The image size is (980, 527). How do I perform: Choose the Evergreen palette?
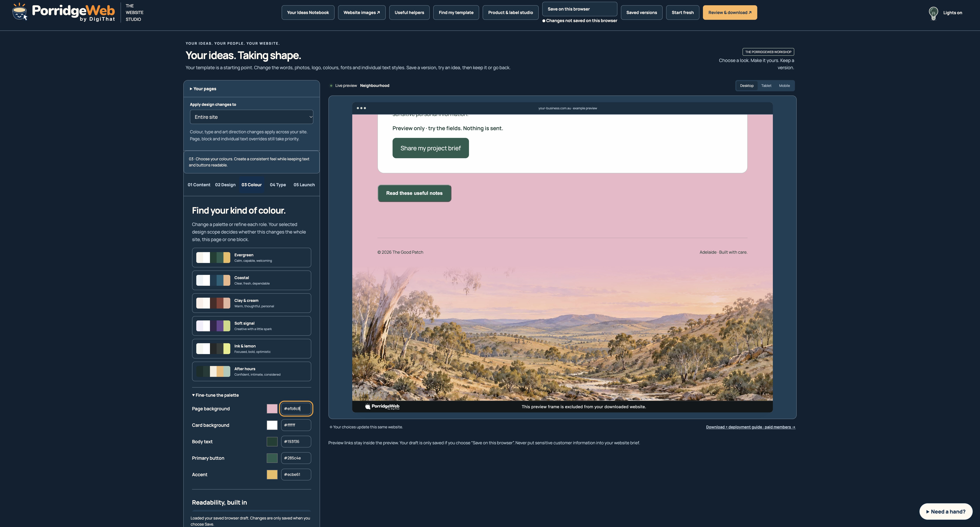pos(251,257)
